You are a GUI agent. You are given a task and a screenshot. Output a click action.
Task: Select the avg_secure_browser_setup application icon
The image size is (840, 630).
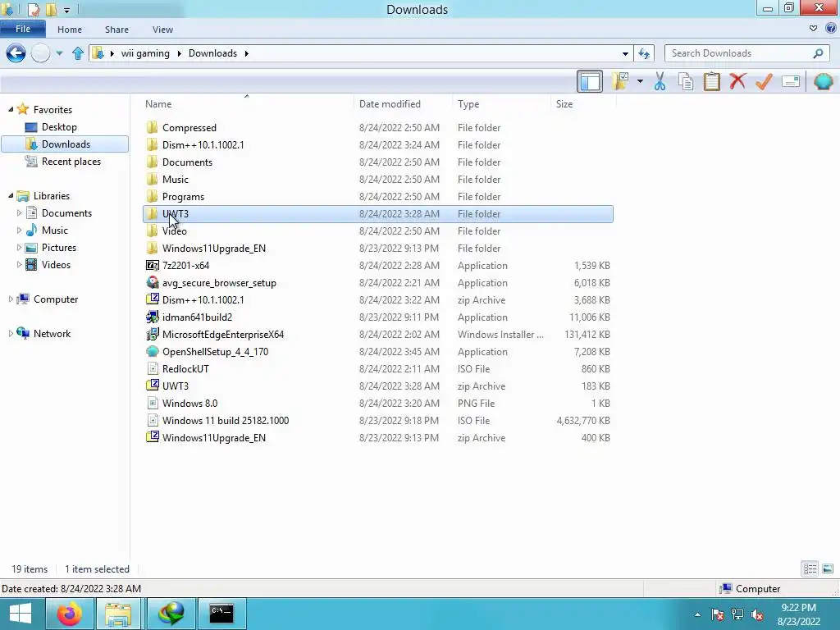[152, 282]
